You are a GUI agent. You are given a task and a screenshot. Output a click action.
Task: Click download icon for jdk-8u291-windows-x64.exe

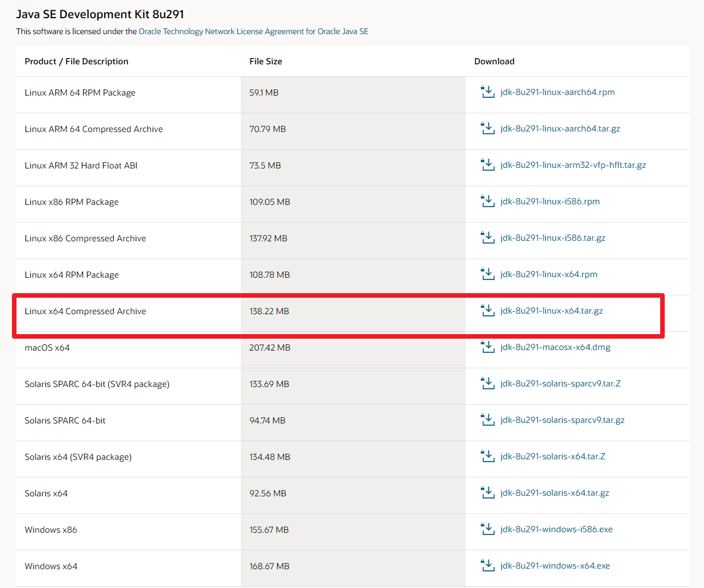click(x=488, y=565)
